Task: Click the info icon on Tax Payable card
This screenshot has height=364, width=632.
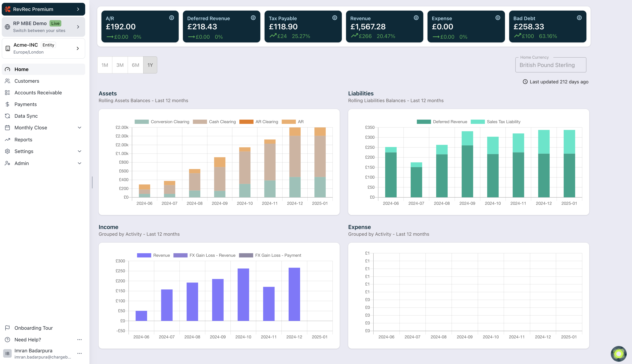Action: (335, 18)
